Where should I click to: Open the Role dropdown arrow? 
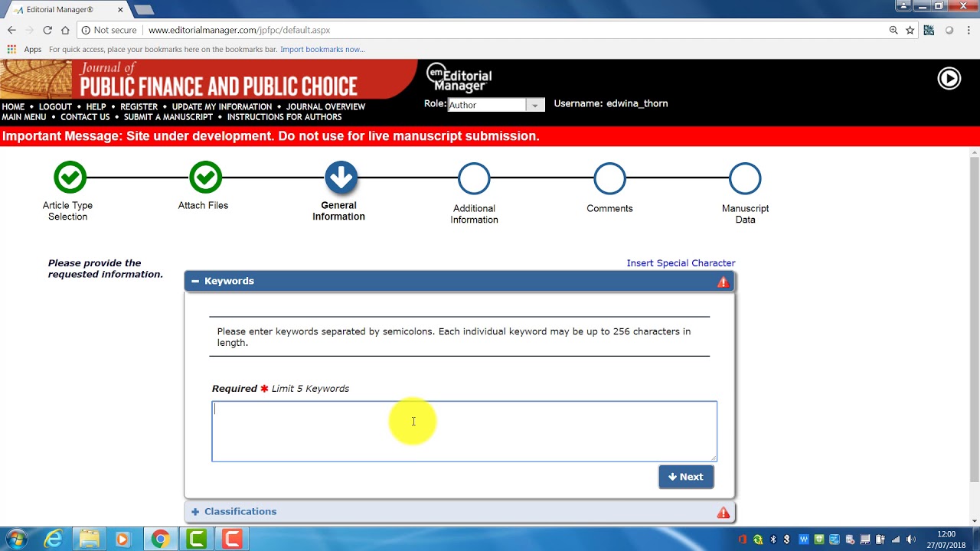(535, 105)
